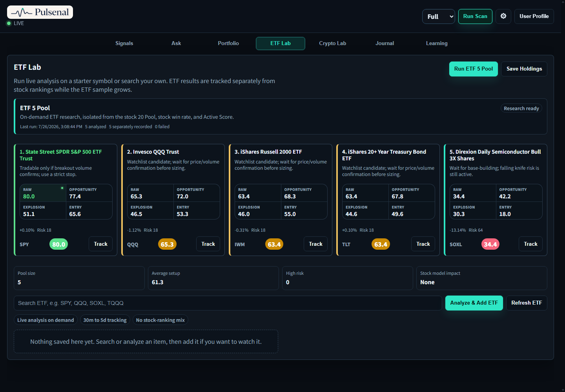Click the 30m to 5d tracking chip
The image size is (565, 392).
click(105, 320)
